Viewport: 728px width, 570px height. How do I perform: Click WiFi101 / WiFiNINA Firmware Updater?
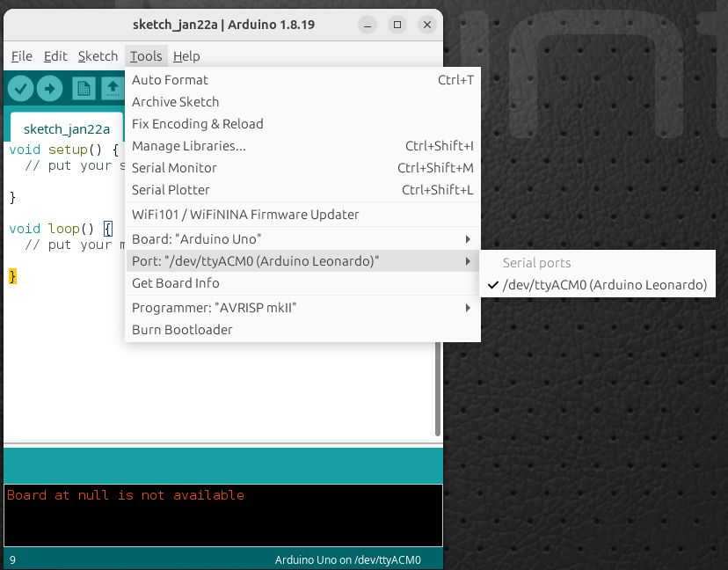pos(302,215)
